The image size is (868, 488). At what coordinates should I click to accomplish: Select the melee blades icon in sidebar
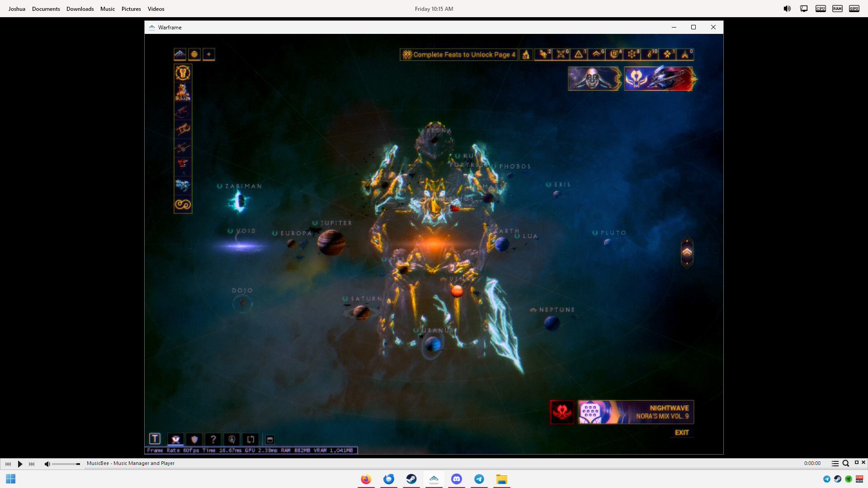pos(183,148)
